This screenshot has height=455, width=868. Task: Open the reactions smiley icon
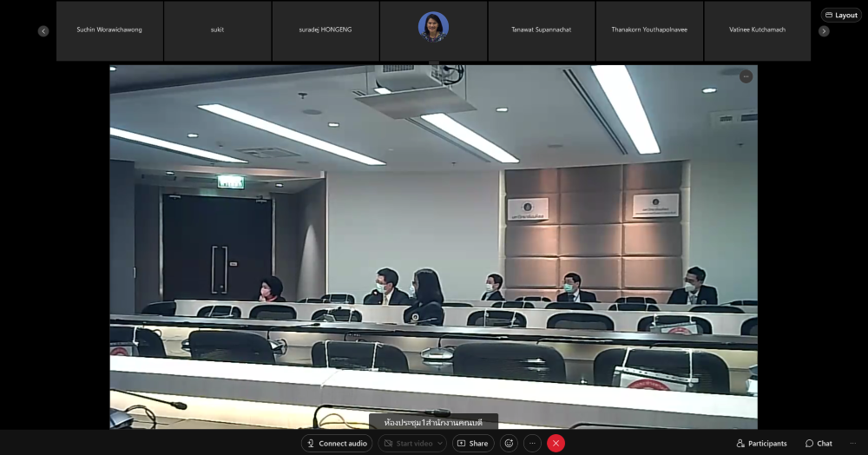pos(509,443)
